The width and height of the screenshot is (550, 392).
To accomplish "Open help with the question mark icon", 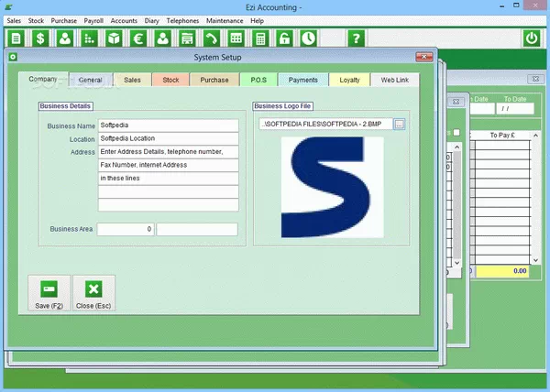I will [x=357, y=38].
